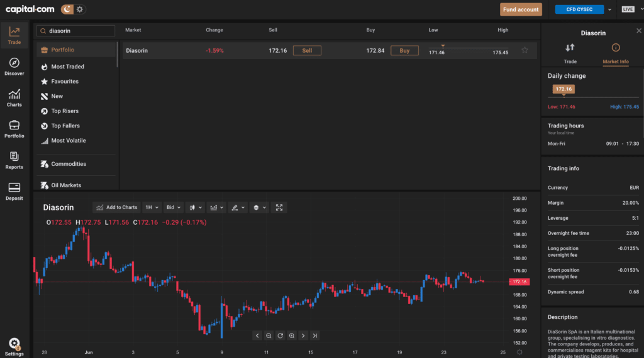Open the chart layers dropdown
Image resolution: width=644 pixels, height=358 pixels.
click(260, 207)
